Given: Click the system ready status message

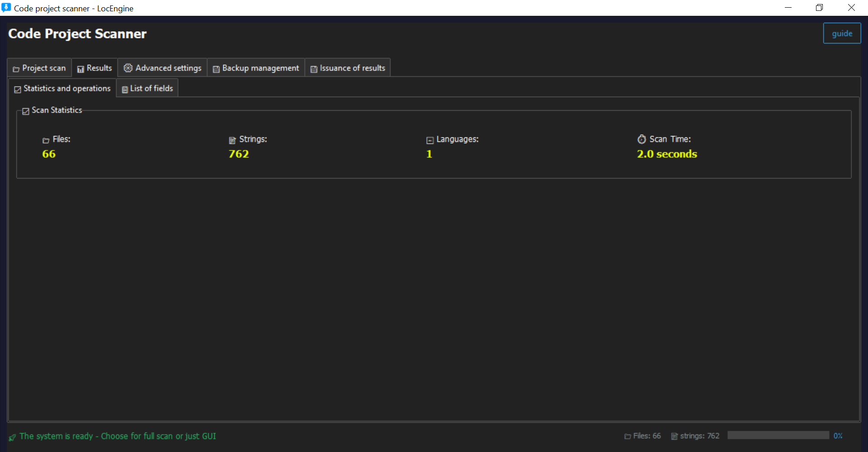Looking at the screenshot, I should click(118, 436).
